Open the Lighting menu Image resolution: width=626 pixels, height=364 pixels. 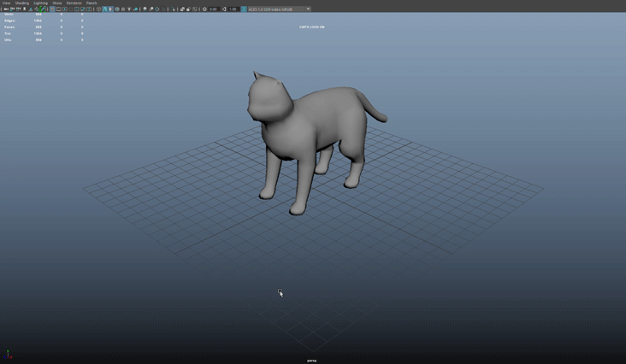40,3
